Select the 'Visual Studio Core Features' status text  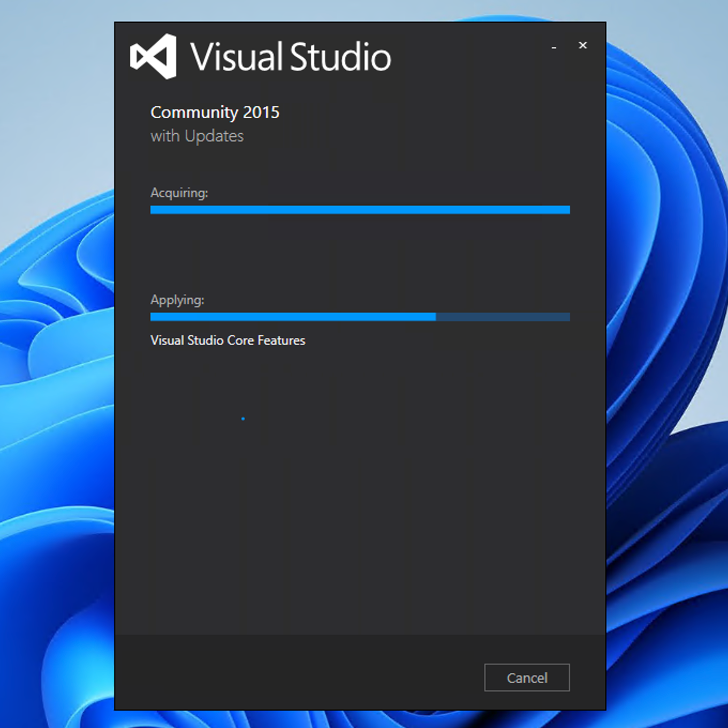click(227, 340)
